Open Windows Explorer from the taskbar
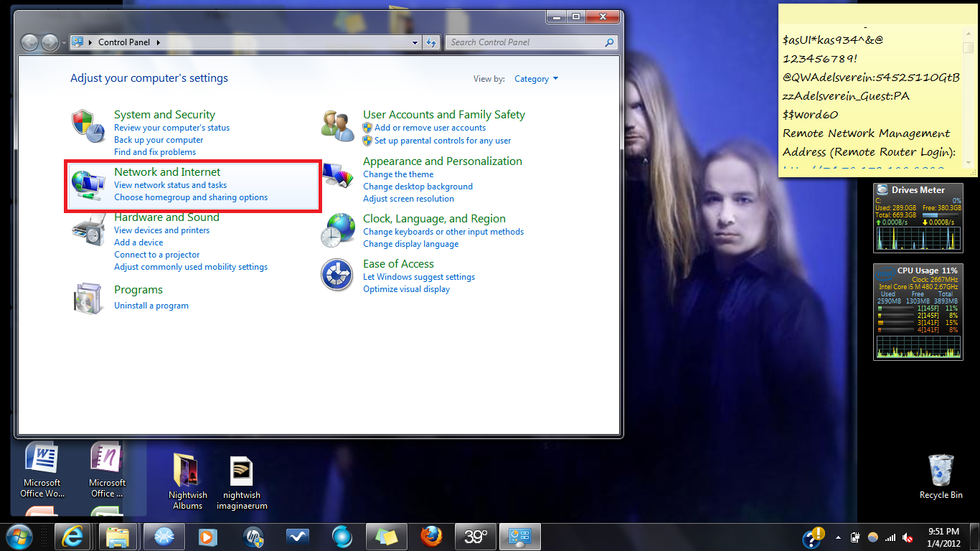Image resolution: width=980 pixels, height=551 pixels. [117, 537]
